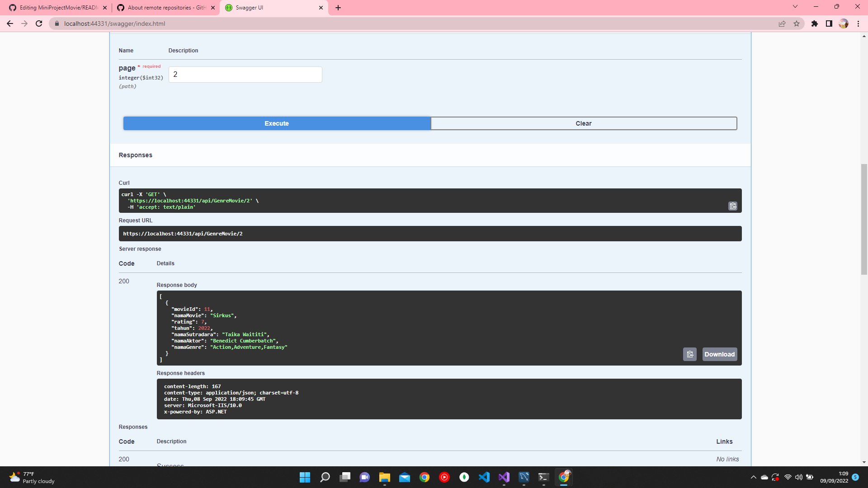Screen dimensions: 868x488
Task: Bookmark this tab with the star
Action: click(x=797, y=23)
